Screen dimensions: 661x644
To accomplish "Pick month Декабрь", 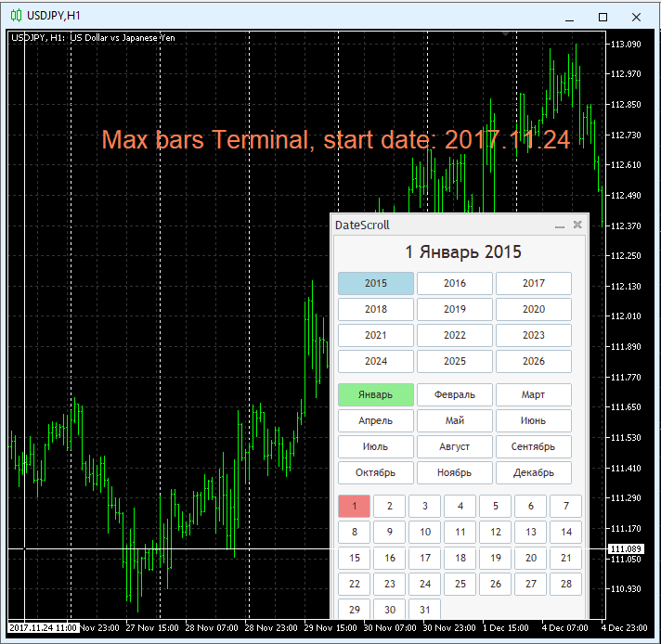I will pos(534,473).
